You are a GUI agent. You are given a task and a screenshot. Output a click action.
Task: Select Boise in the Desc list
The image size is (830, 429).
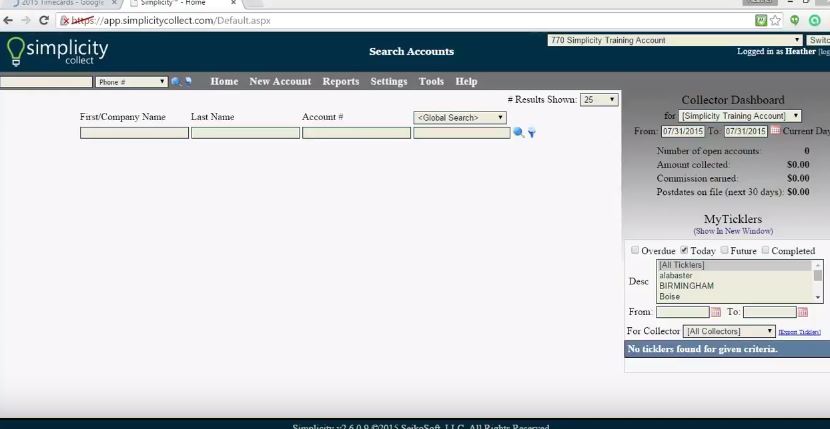[x=735, y=297]
